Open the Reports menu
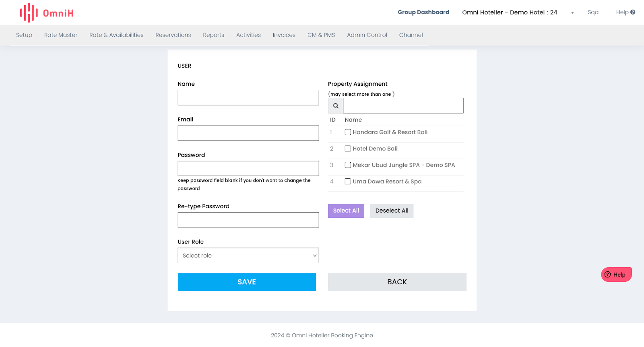644x347 pixels. click(x=213, y=35)
